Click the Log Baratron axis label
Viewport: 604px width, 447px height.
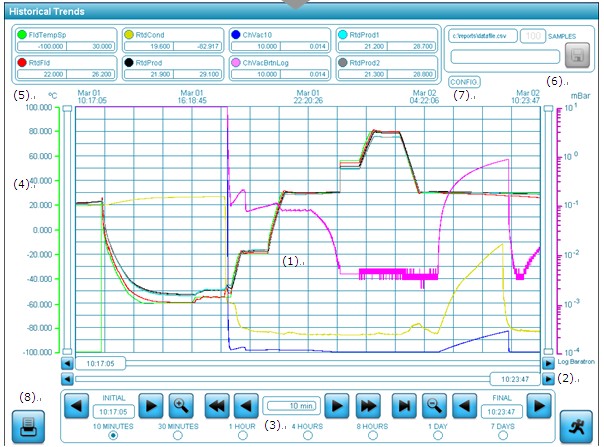tap(576, 361)
